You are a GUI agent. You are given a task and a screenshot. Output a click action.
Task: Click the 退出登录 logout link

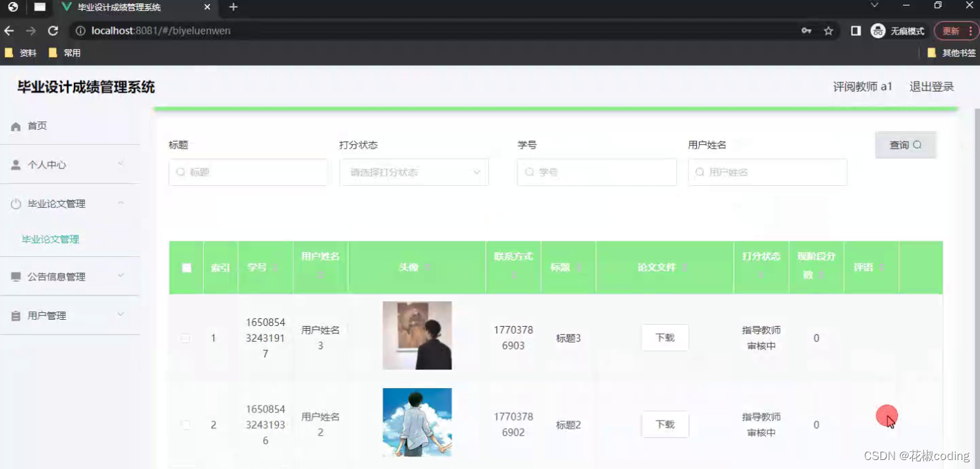(x=932, y=86)
